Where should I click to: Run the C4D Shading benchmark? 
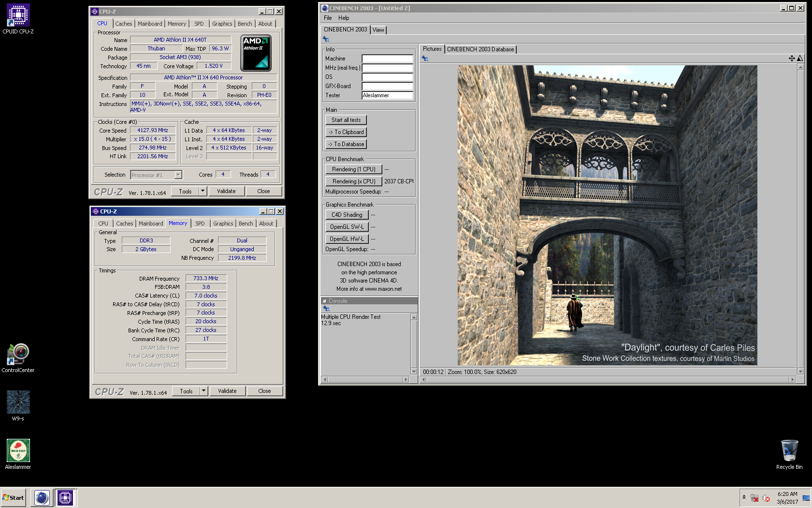tap(347, 215)
